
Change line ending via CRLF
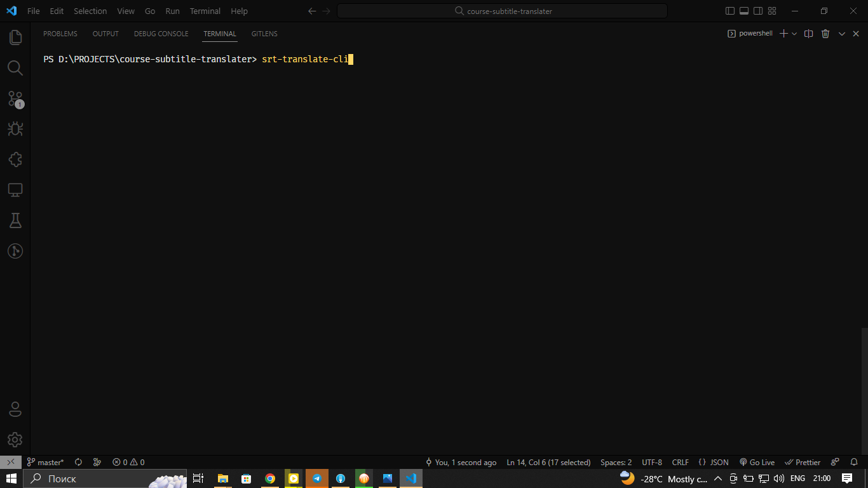[x=680, y=462]
